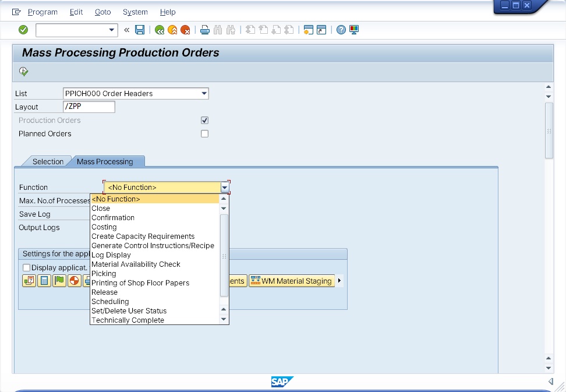This screenshot has width=566, height=392.
Task: Click the function list scrollbar thumb
Action: click(224, 256)
